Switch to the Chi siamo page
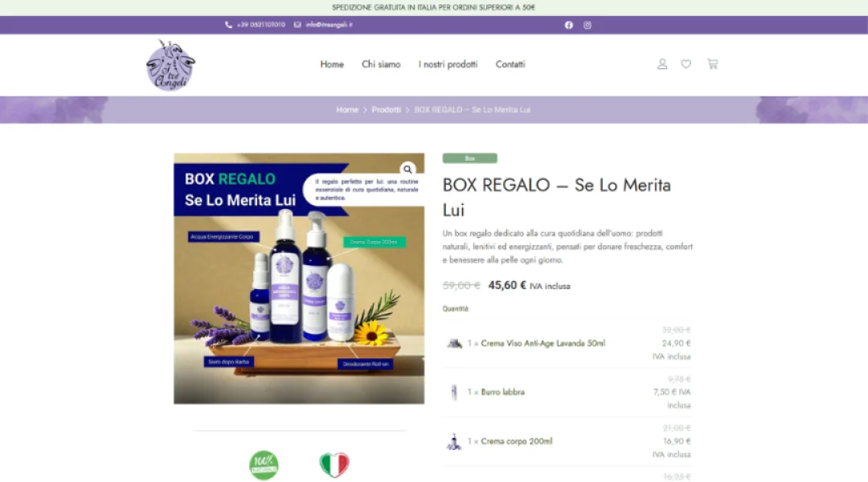The width and height of the screenshot is (868, 482). coord(381,64)
